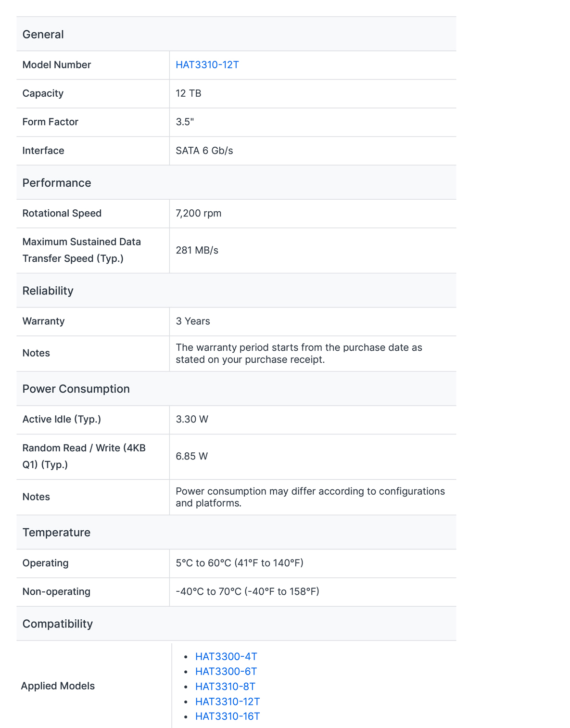Image resolution: width=570 pixels, height=728 pixels.
Task: Click the SATA 6 Gb/s interface value
Action: coord(204,151)
